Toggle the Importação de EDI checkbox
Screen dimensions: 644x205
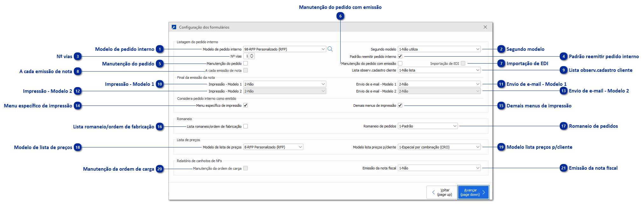pyautogui.click(x=463, y=64)
